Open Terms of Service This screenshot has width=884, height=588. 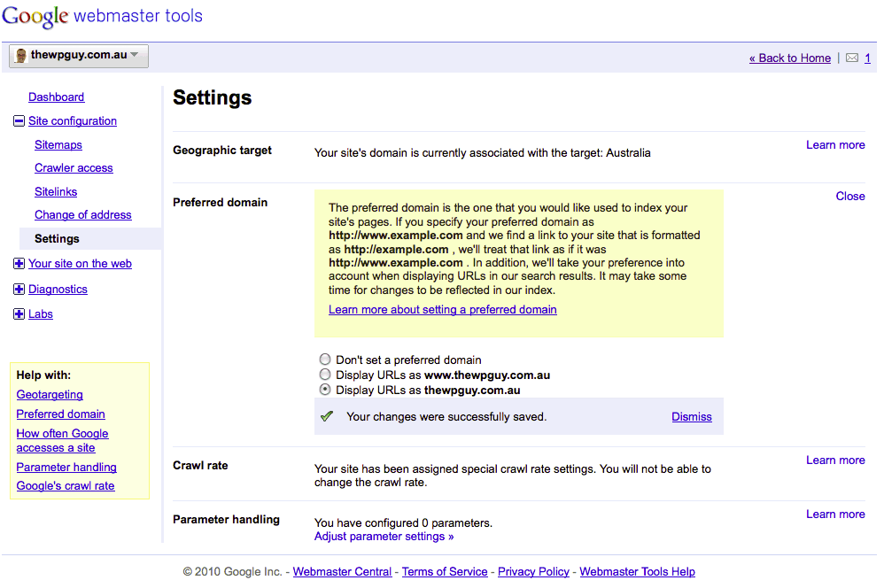pos(445,572)
